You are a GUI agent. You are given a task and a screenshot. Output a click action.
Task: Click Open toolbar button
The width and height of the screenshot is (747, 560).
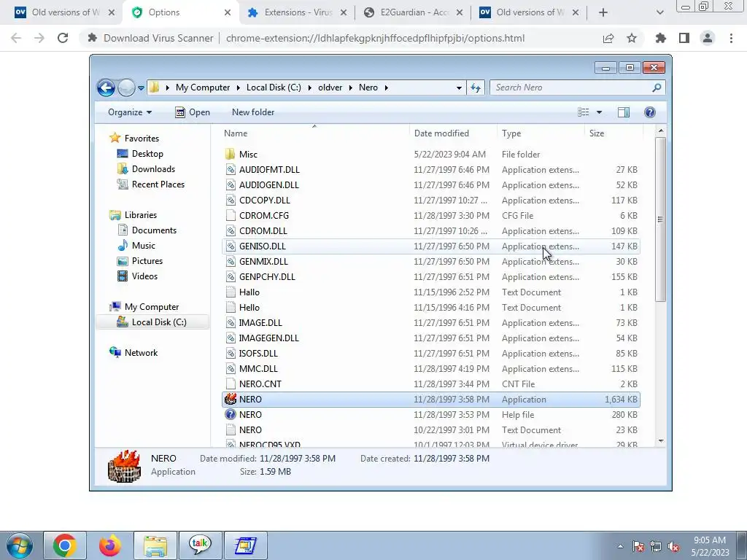pos(193,112)
